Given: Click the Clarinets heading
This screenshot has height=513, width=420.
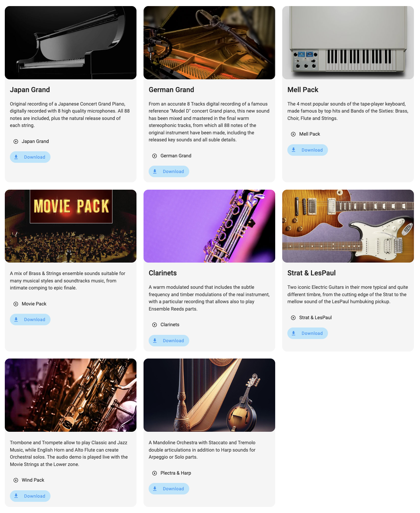Looking at the screenshot, I should 163,273.
